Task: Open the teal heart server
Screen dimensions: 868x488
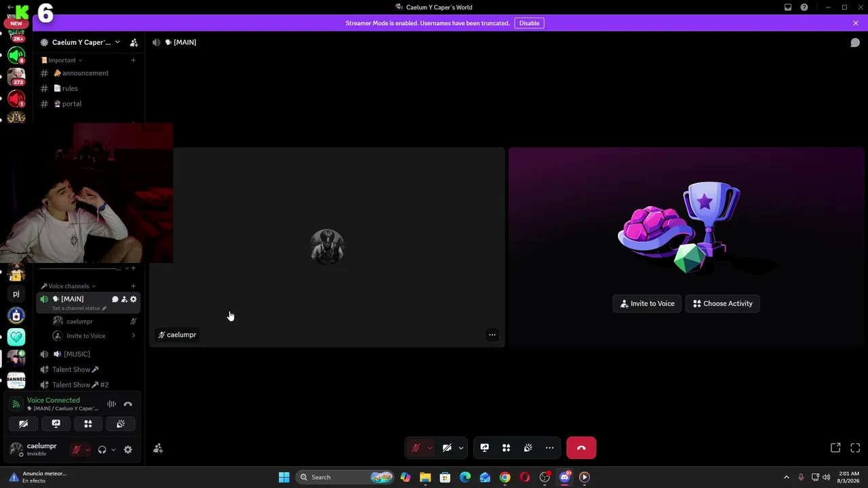Action: (x=16, y=337)
